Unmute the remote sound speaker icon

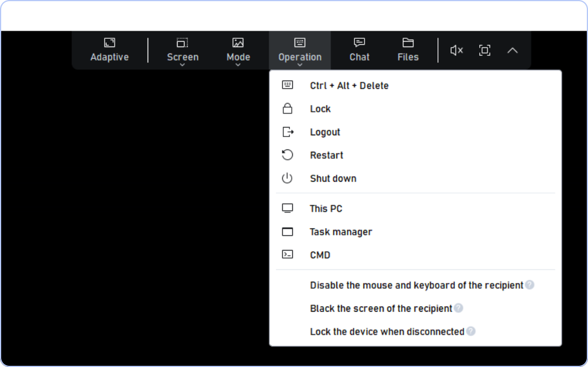pos(456,51)
